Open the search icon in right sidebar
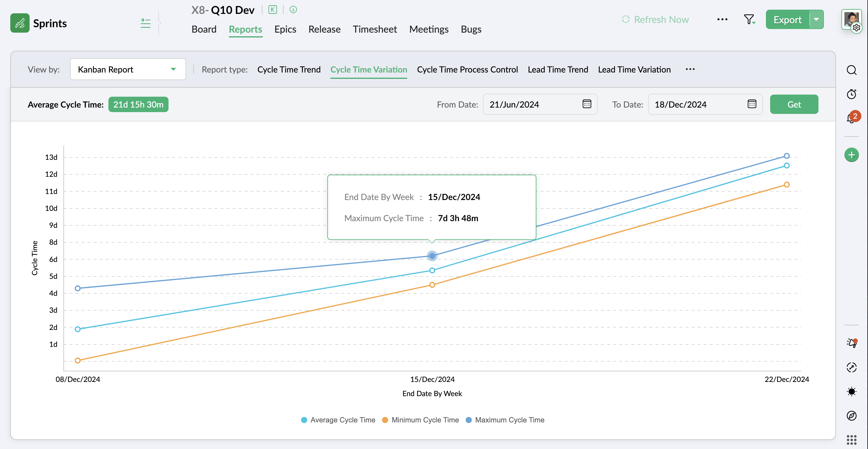 851,70
